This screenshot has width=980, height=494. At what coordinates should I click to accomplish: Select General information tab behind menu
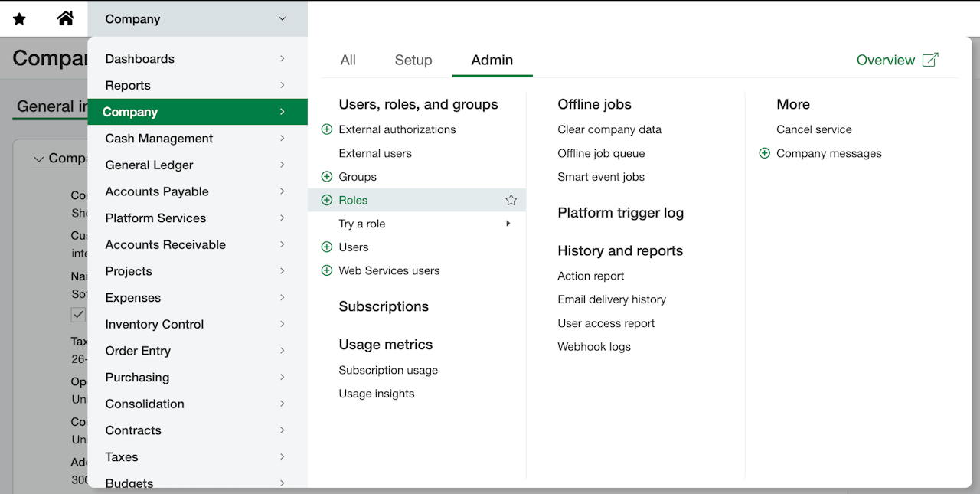point(52,106)
